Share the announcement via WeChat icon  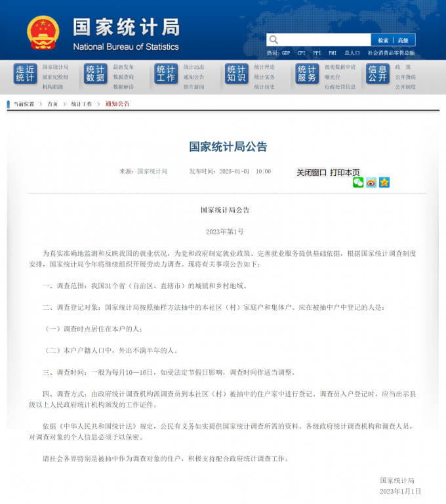coord(358,182)
